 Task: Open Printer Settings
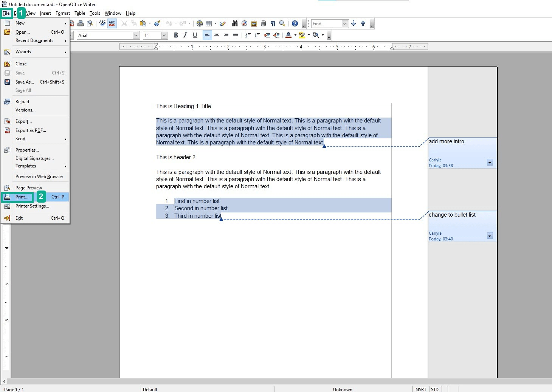[x=32, y=206]
